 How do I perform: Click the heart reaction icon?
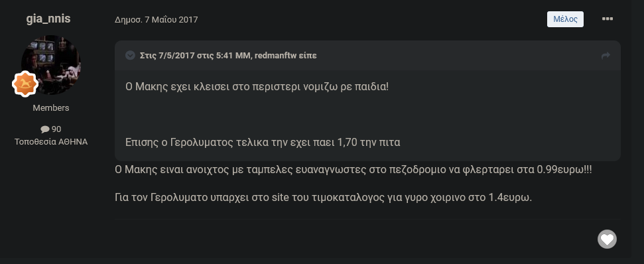[x=607, y=239]
